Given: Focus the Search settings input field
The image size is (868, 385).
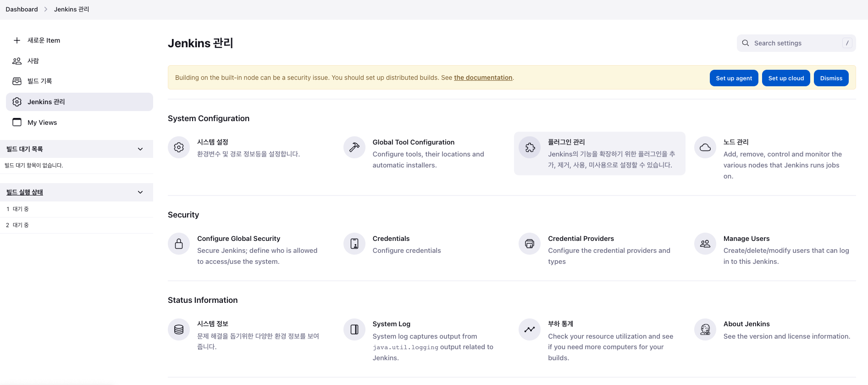Looking at the screenshot, I should (796, 43).
